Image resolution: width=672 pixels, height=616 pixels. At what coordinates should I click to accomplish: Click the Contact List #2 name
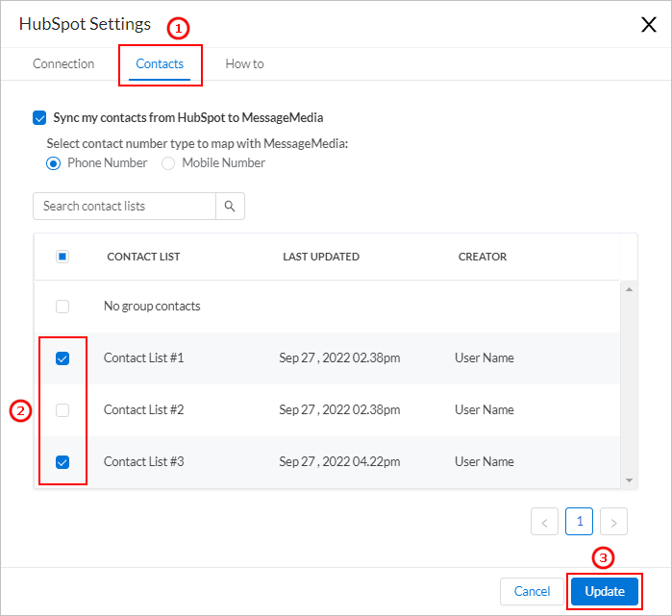pyautogui.click(x=143, y=410)
